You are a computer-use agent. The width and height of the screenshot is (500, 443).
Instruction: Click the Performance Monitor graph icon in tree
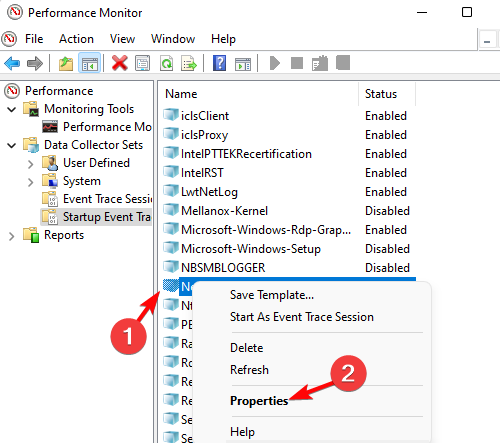point(50,127)
